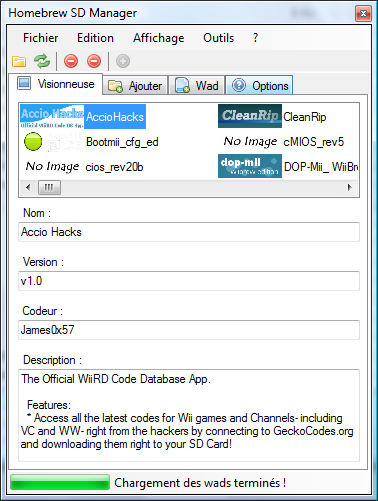Screen dimensions: 378x501
Task: Click the second red remove toolbar icon
Action: tap(94, 61)
